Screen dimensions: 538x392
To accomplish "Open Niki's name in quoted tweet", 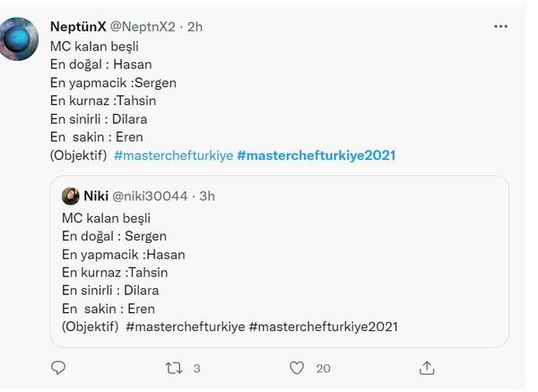I will point(96,196).
